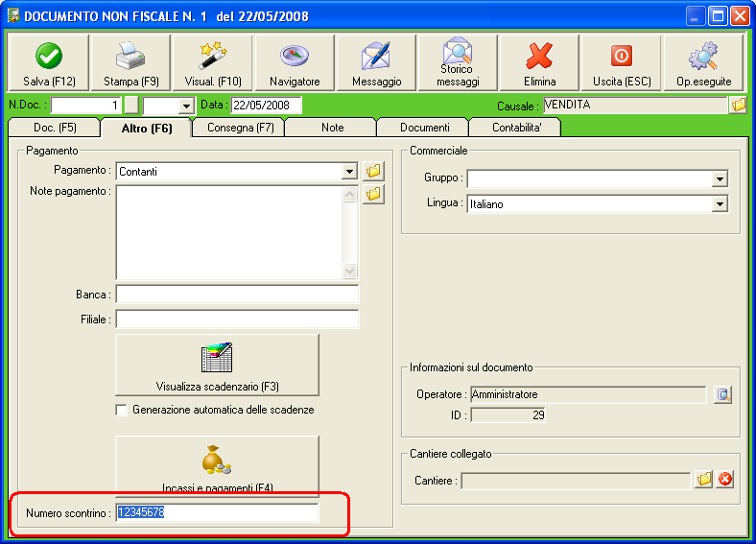This screenshot has height=544, width=756.
Task: Maximize the Documento non fiscale window
Action: [718, 16]
